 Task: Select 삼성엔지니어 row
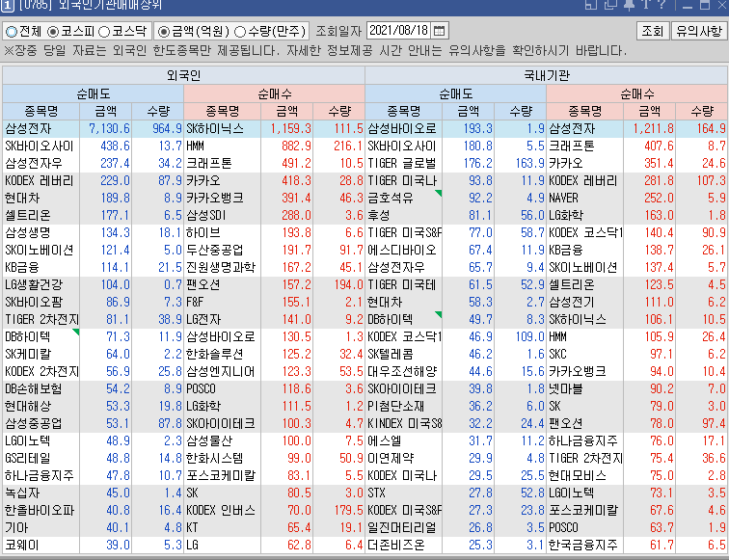[x=221, y=372]
